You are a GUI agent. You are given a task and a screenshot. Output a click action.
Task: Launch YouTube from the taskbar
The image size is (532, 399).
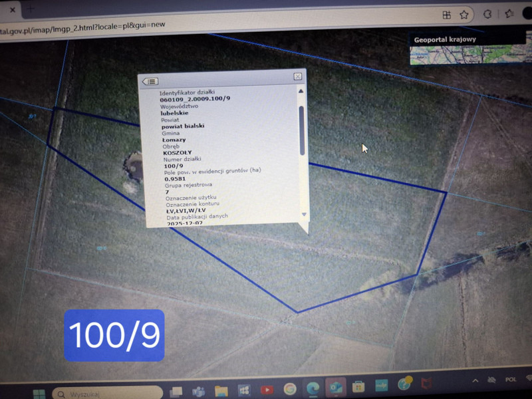click(267, 389)
